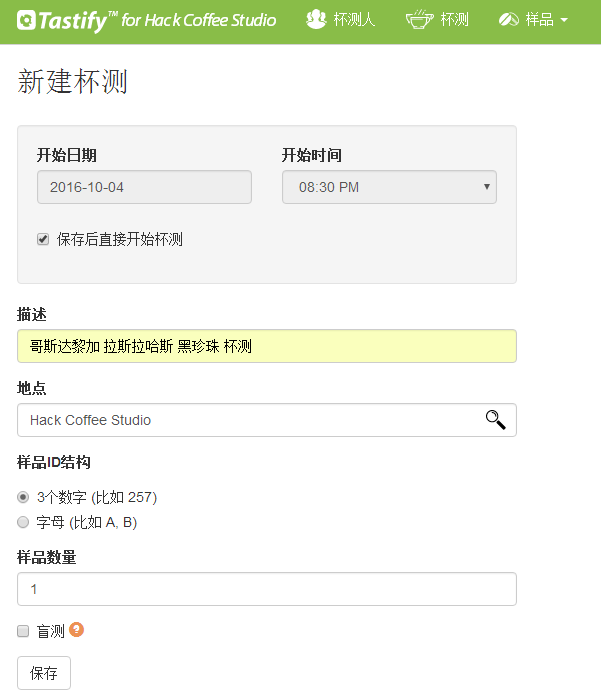
Task: Enable the 盲测 blind cupping checkbox
Action: coord(23,631)
